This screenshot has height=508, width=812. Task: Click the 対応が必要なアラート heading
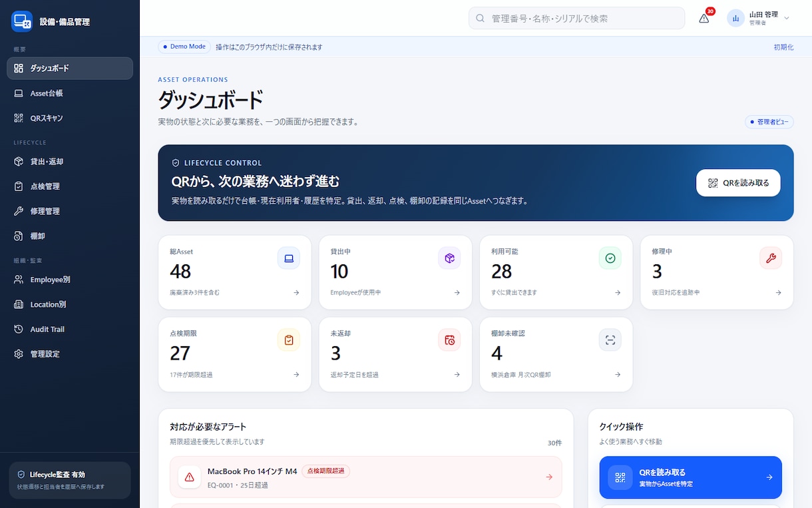click(x=208, y=427)
